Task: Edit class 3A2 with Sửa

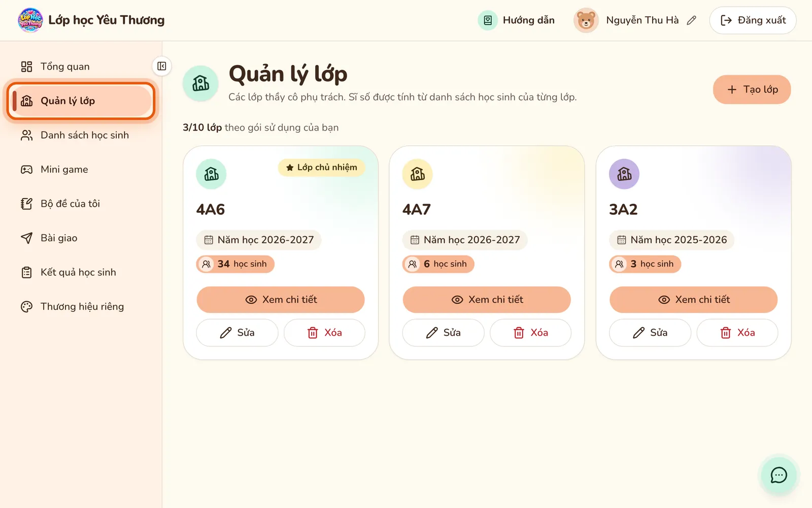Action: tap(650, 333)
